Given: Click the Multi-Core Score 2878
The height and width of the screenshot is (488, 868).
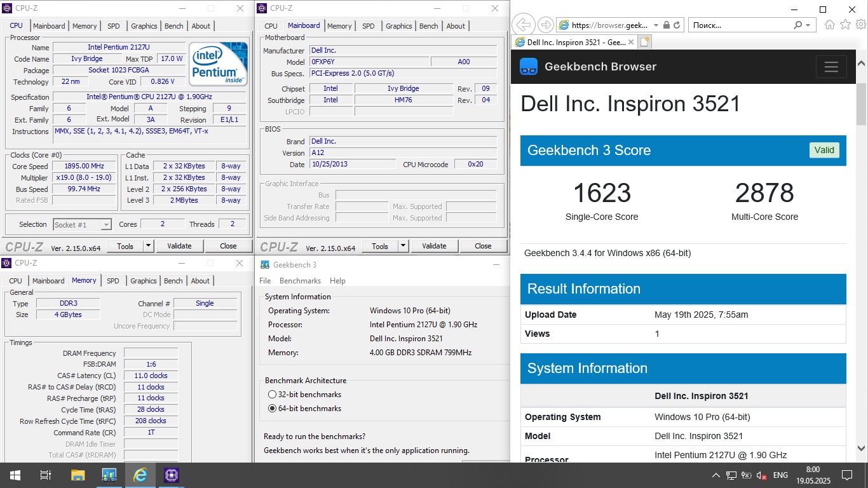Looking at the screenshot, I should 764,193.
